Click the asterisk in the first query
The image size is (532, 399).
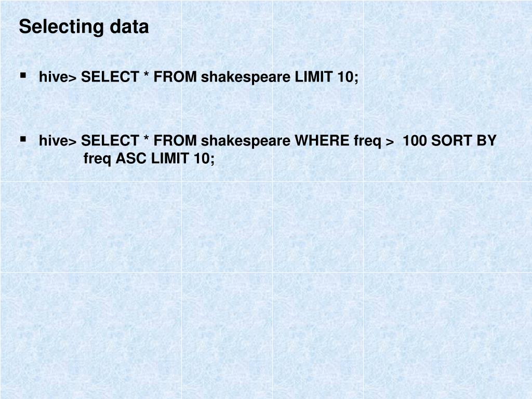(146, 75)
